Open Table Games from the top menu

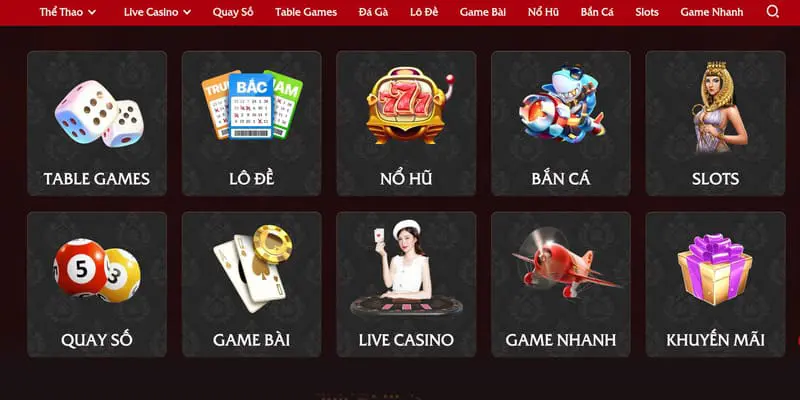[306, 12]
